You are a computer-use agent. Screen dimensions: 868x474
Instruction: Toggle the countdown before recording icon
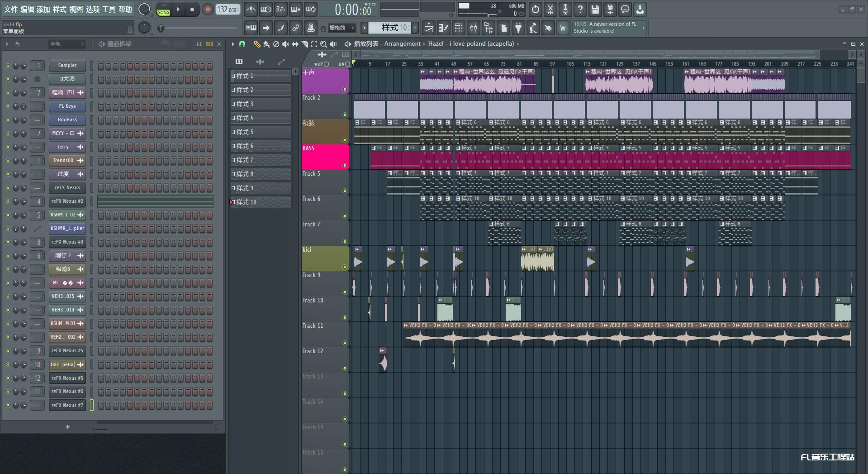[281, 9]
